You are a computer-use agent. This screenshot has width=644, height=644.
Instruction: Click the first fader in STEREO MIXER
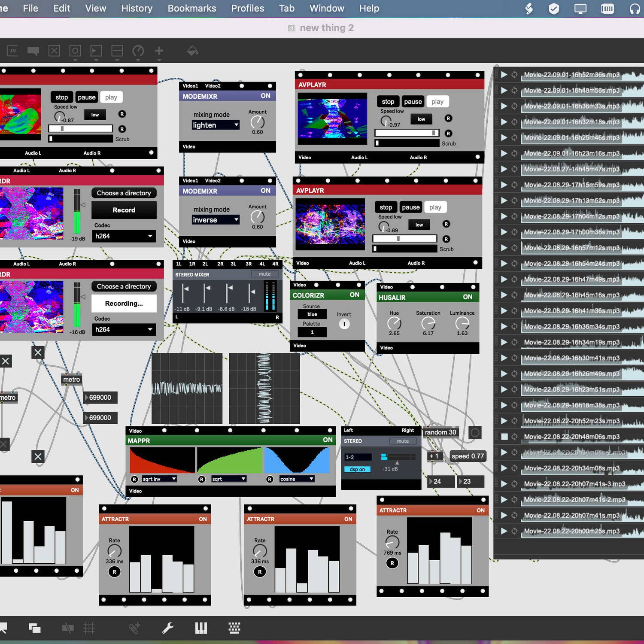click(185, 293)
